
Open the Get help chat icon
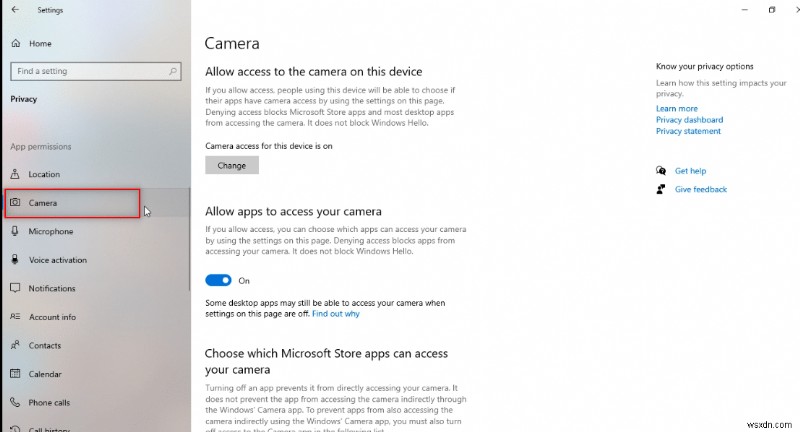(x=661, y=170)
